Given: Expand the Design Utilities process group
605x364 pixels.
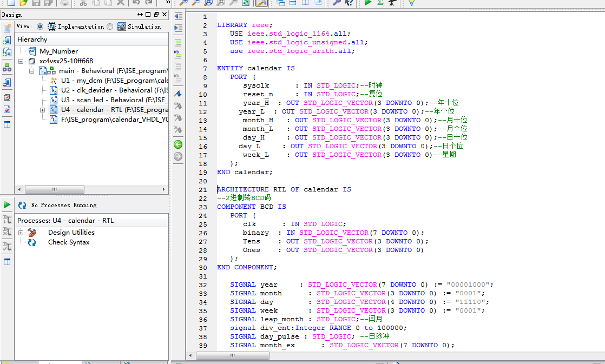Looking at the screenshot, I should (21, 233).
